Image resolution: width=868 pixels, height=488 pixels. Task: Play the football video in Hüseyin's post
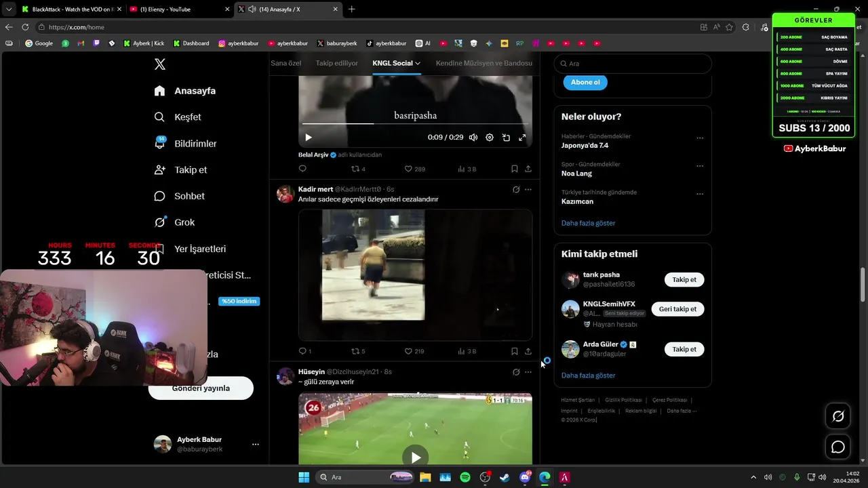(x=415, y=457)
